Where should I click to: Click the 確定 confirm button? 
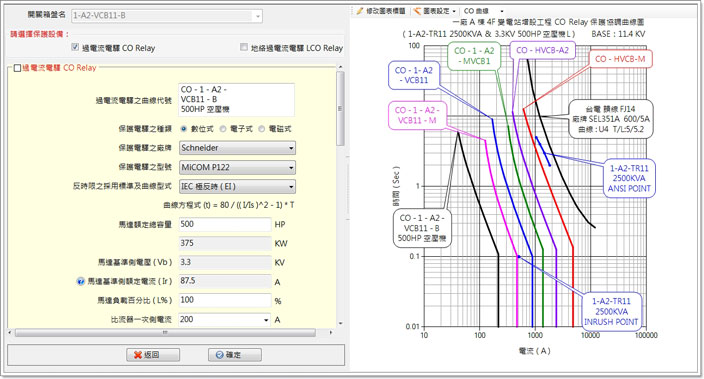(x=234, y=355)
